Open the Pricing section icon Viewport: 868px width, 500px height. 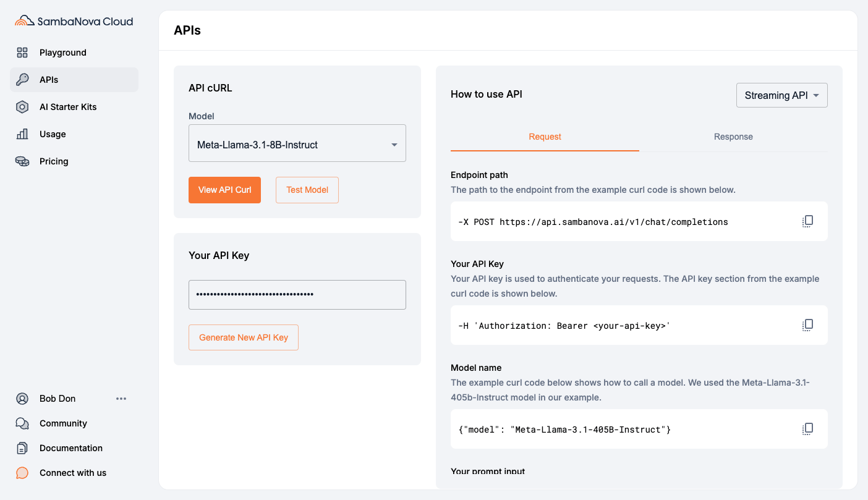(x=23, y=161)
